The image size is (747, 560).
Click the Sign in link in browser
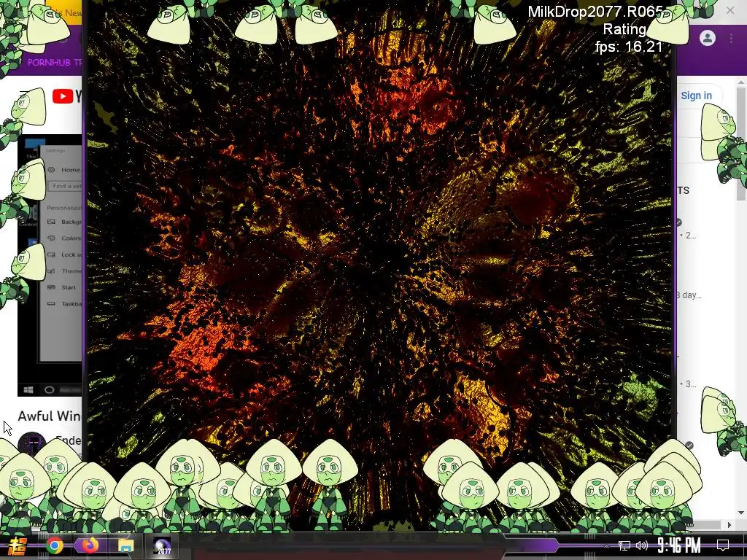(x=696, y=96)
